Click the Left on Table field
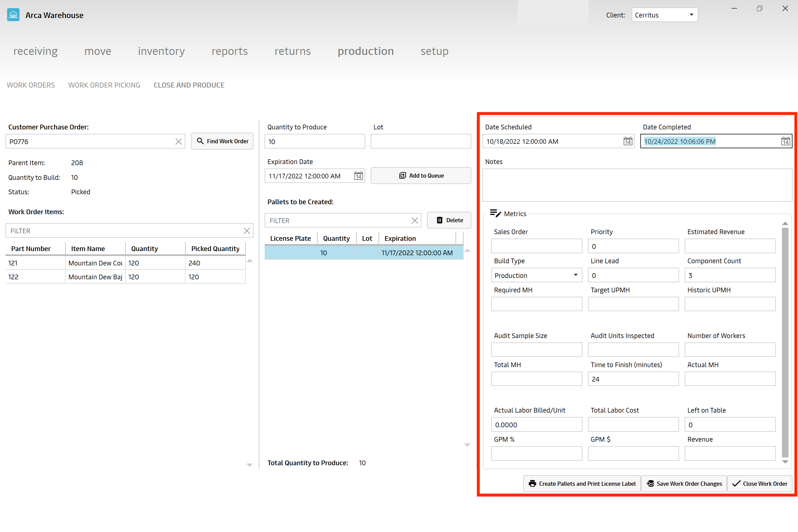Image resolution: width=798 pixels, height=532 pixels. click(x=730, y=424)
